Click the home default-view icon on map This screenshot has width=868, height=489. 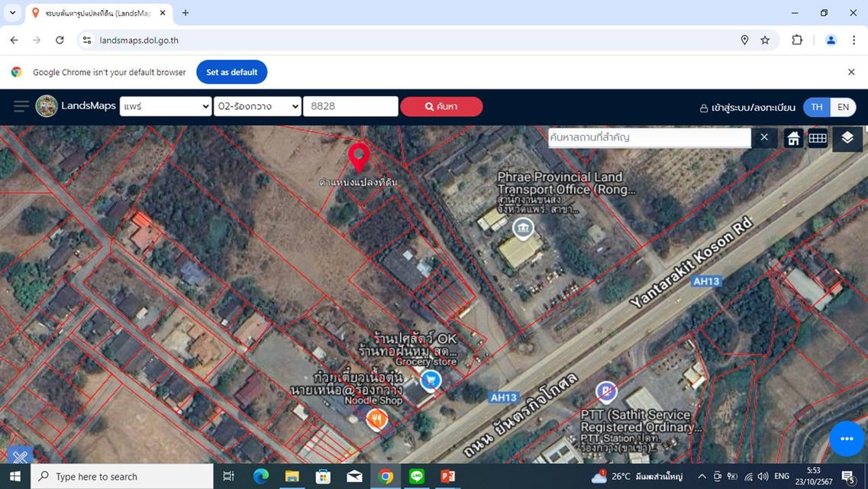[792, 138]
